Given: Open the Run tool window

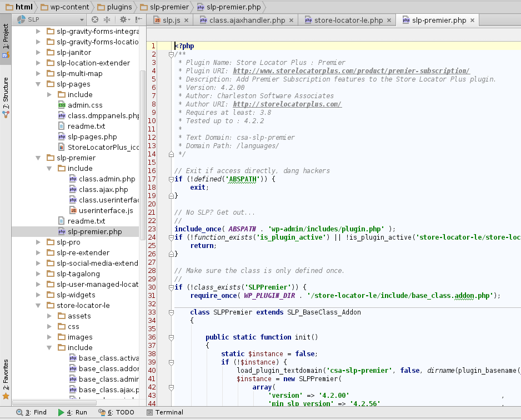Looking at the screenshot, I should (x=72, y=412).
